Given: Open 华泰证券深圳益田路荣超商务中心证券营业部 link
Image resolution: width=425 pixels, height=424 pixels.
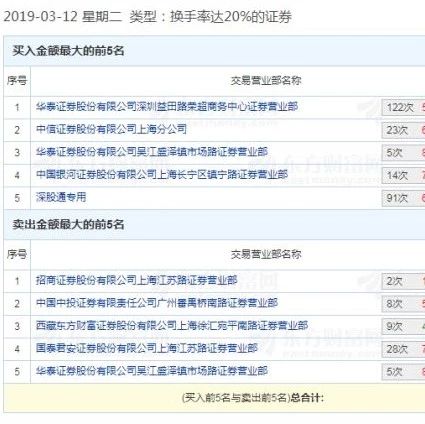Looking at the screenshot, I should coord(167,107).
